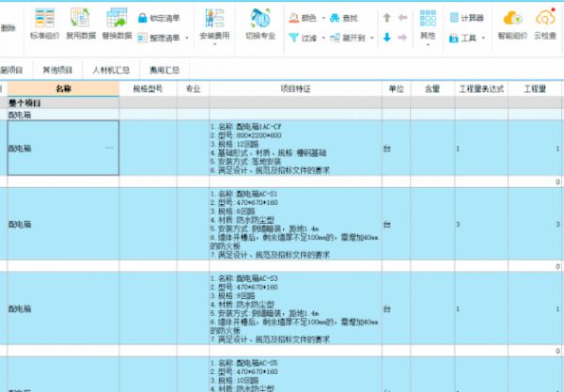Click the 标准组价 icon
Screen dimensions: 564x392
pos(44,19)
